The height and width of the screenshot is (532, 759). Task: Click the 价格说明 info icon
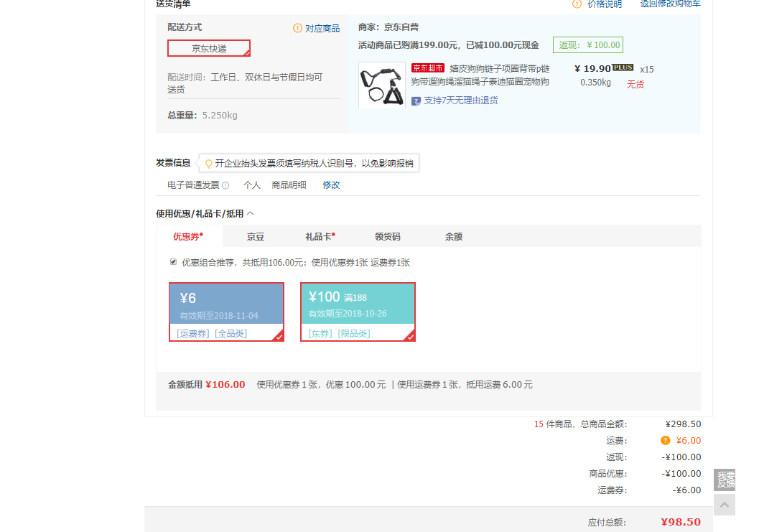tap(577, 4)
